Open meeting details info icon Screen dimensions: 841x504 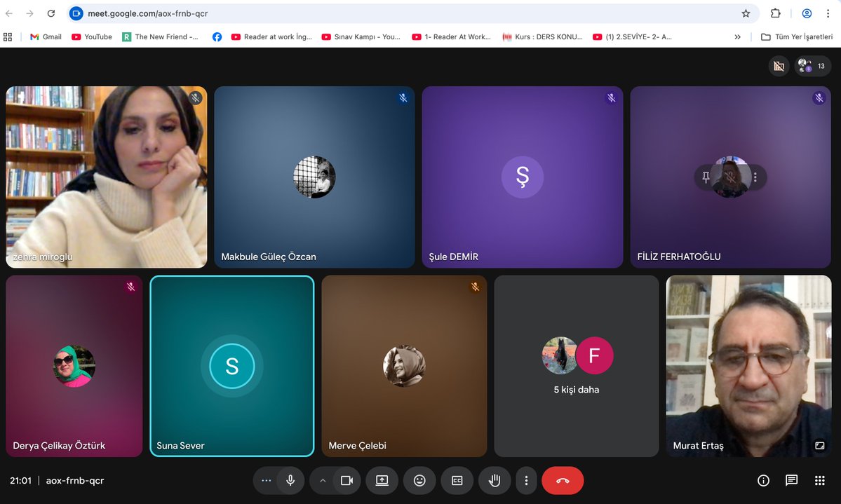pyautogui.click(x=763, y=480)
